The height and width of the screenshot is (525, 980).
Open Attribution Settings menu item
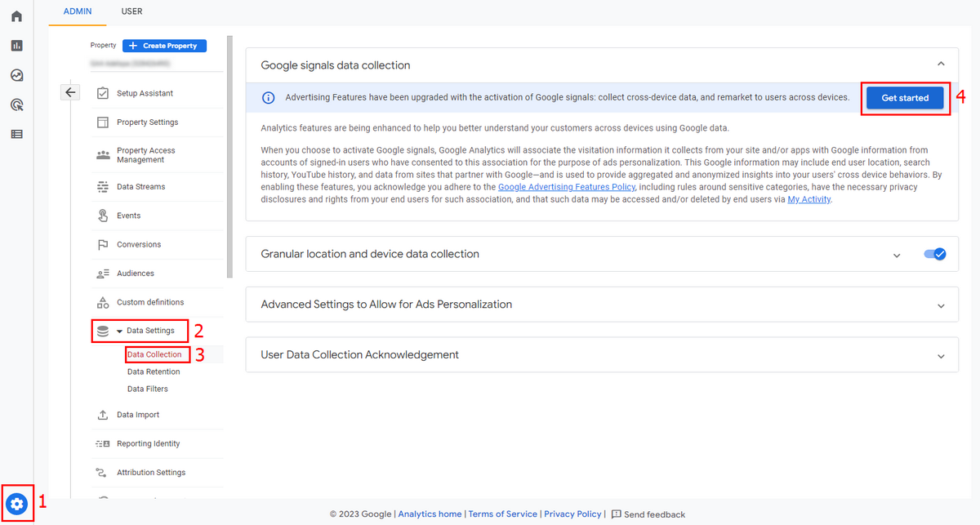(151, 473)
